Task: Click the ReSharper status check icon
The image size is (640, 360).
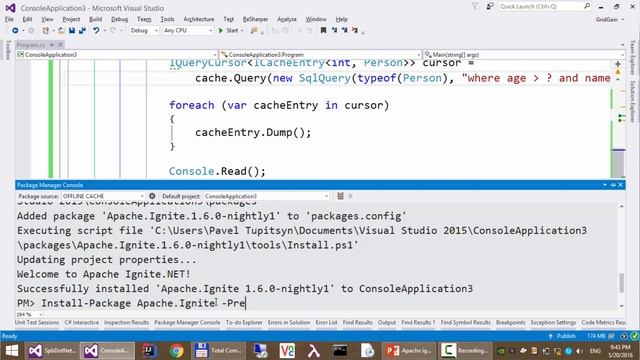Action: pyautogui.click(x=634, y=336)
